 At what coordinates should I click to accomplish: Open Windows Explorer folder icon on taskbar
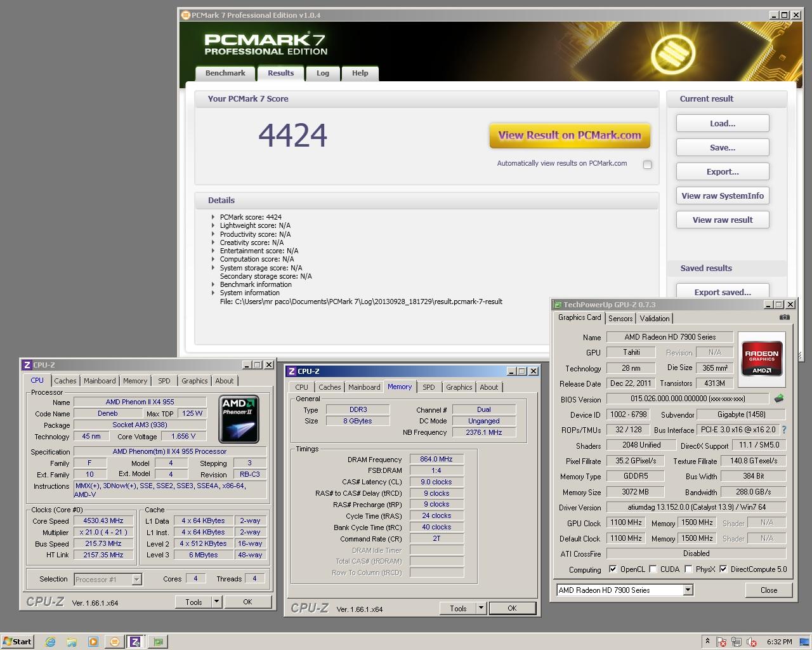pos(72,642)
